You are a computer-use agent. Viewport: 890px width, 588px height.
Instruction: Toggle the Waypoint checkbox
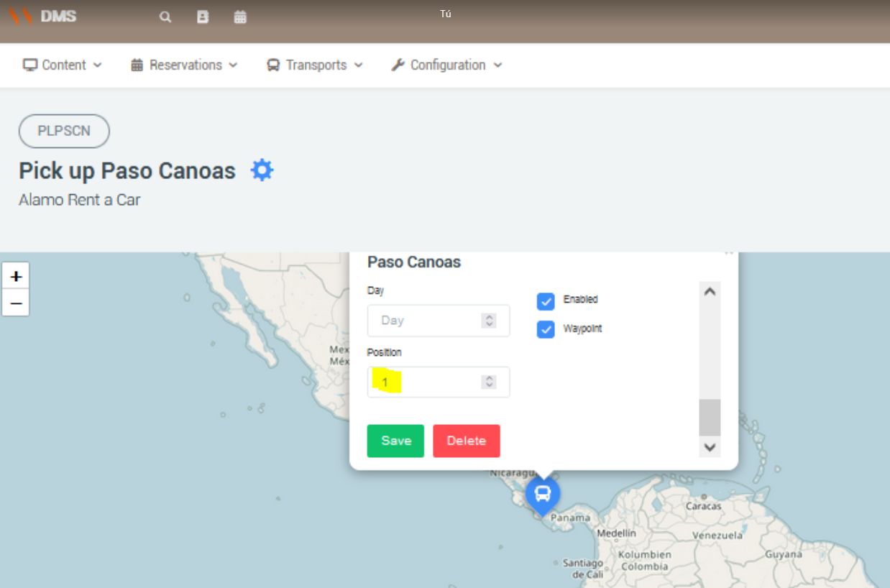(546, 329)
